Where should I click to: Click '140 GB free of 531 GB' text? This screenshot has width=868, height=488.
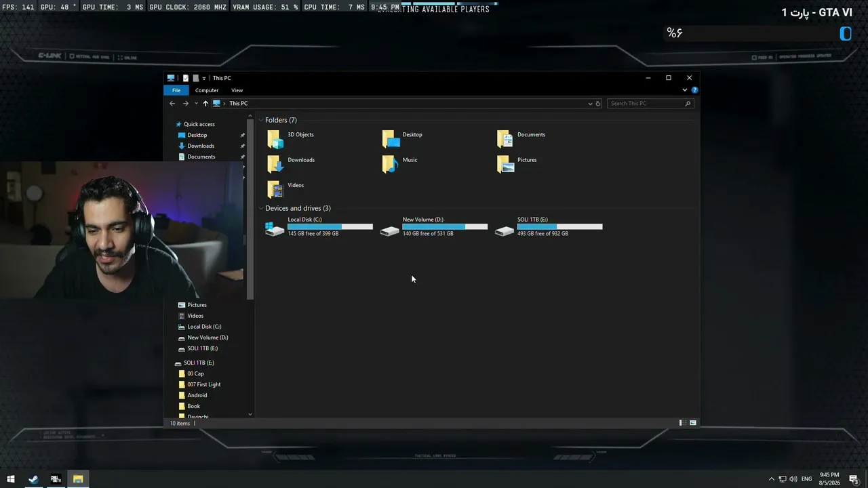428,234
